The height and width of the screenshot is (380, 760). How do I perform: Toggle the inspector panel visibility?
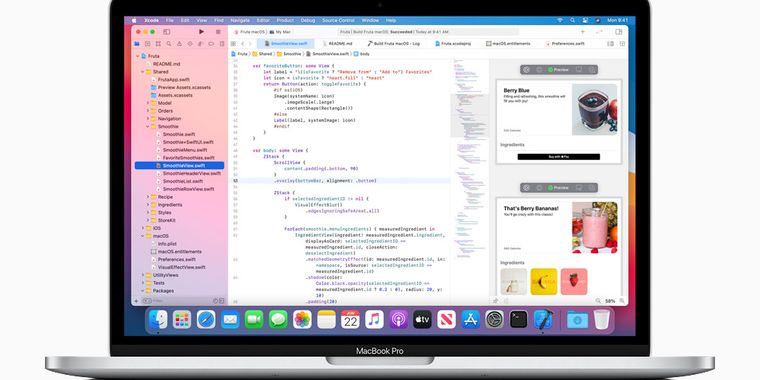pos(618,32)
